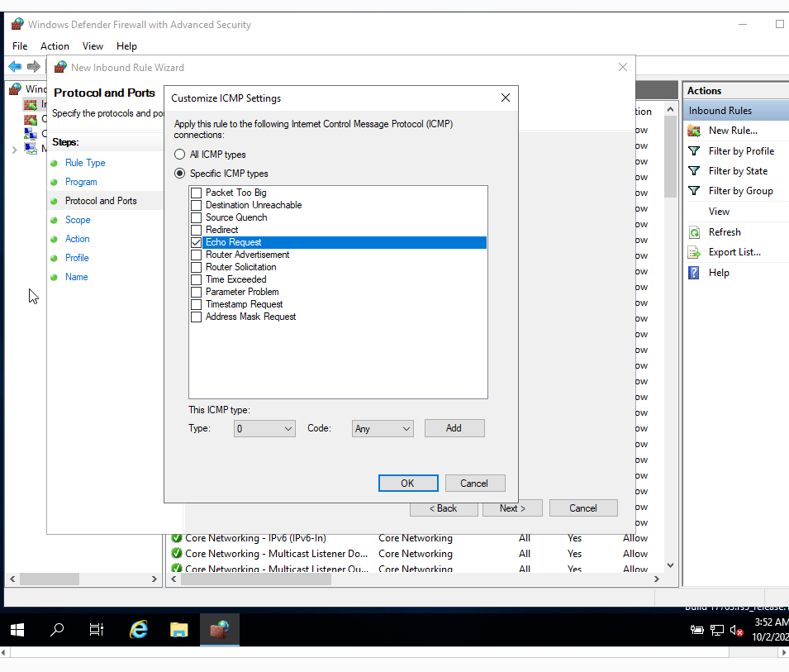Click the rules list horizontal scrollbar thumb
Screen dimensions: 789x672
(x=256, y=579)
